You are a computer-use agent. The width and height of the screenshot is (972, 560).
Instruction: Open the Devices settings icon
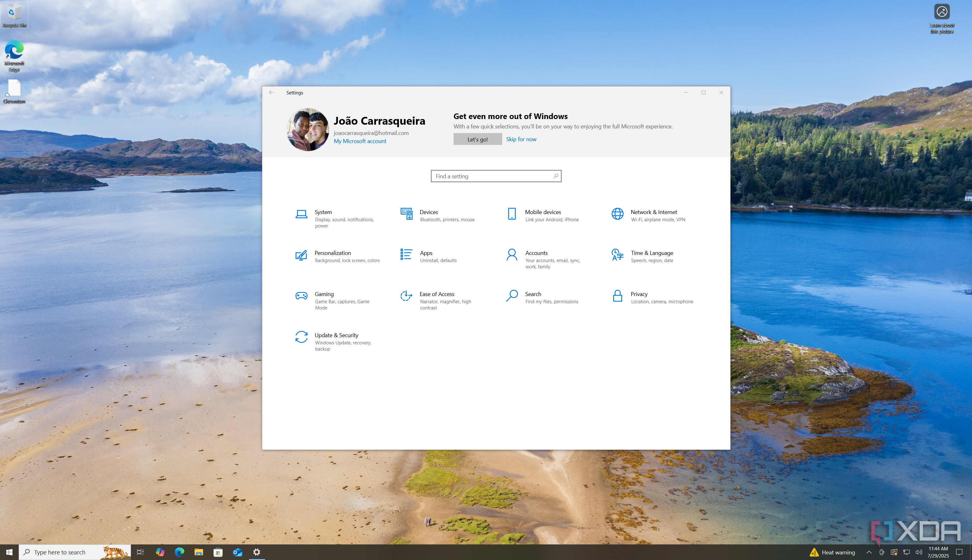(x=406, y=214)
